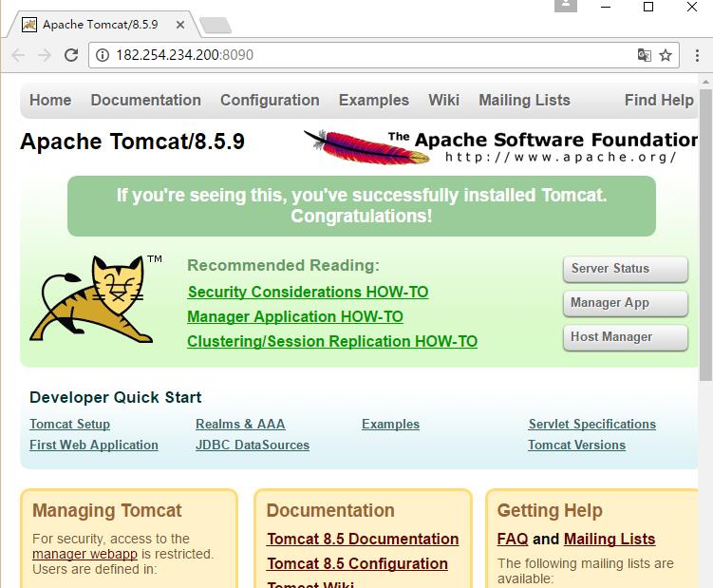
Task: Click the Server Status button
Action: pyautogui.click(x=626, y=269)
